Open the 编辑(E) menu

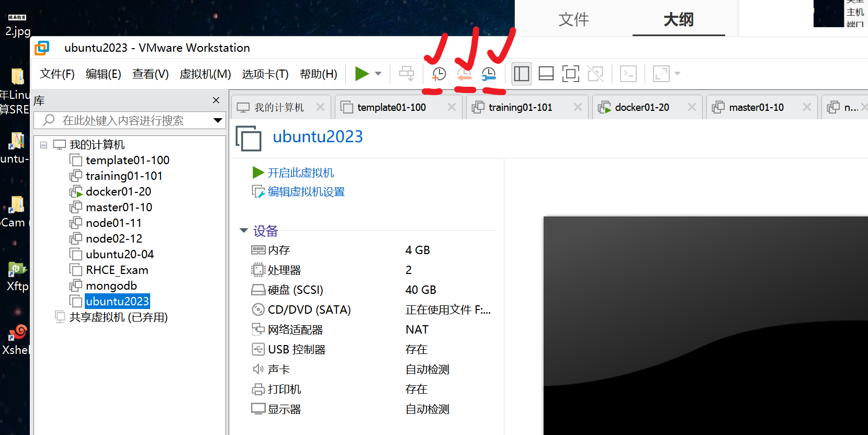[x=103, y=74]
